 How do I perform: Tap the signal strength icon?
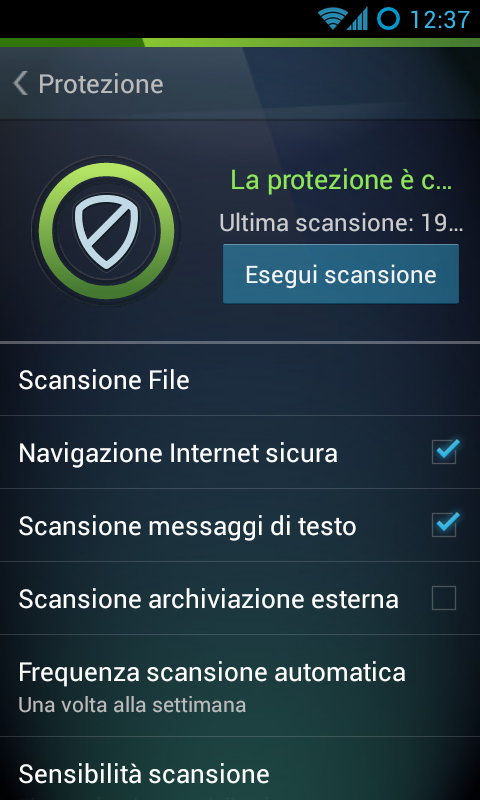(x=357, y=19)
